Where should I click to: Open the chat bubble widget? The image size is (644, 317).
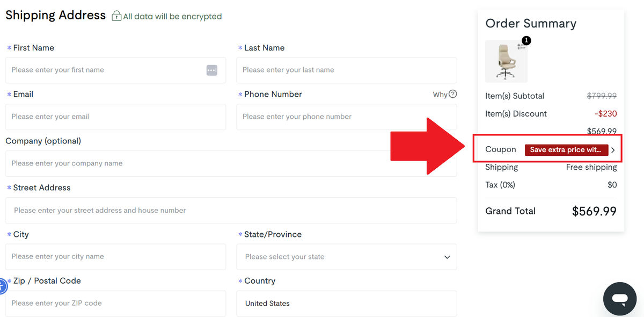click(x=619, y=299)
